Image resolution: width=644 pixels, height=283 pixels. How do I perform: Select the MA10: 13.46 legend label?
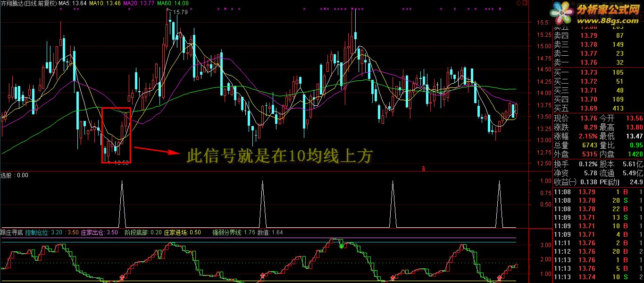coord(105,4)
